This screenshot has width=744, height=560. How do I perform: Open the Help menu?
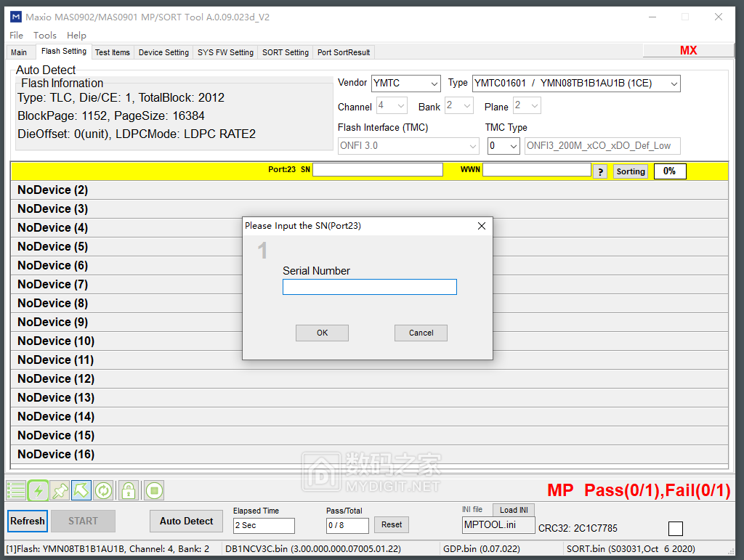tap(76, 35)
